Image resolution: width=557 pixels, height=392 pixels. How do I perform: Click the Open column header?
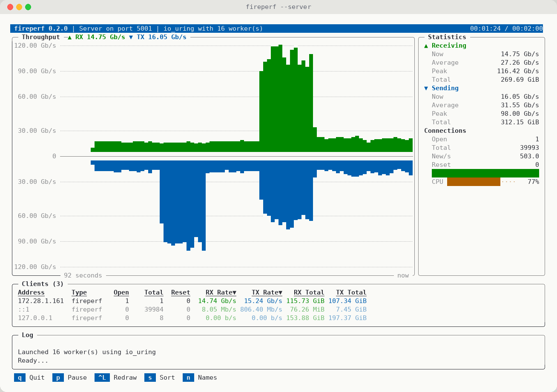pyautogui.click(x=121, y=292)
